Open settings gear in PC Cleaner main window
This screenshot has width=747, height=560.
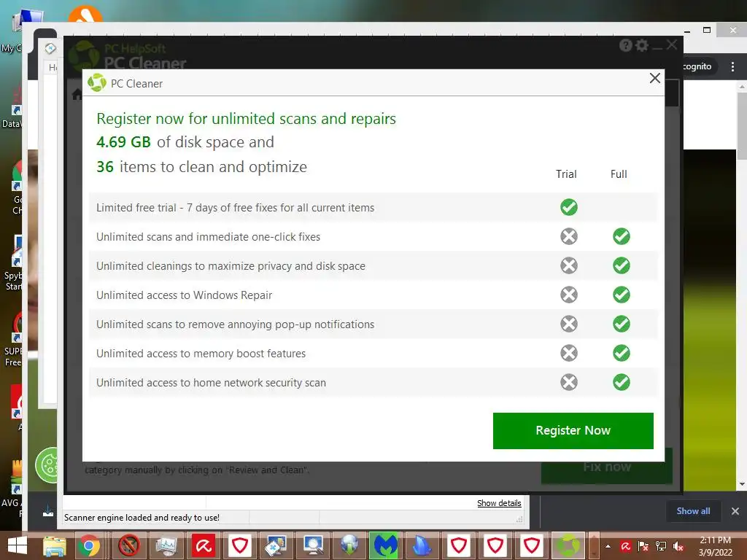(x=642, y=45)
